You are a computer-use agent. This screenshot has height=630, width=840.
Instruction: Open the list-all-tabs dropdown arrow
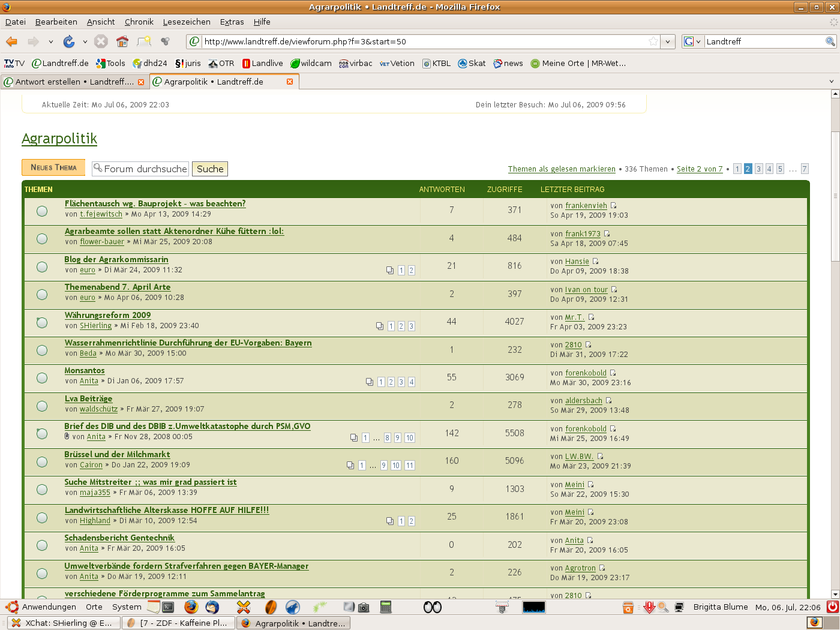coord(832,82)
